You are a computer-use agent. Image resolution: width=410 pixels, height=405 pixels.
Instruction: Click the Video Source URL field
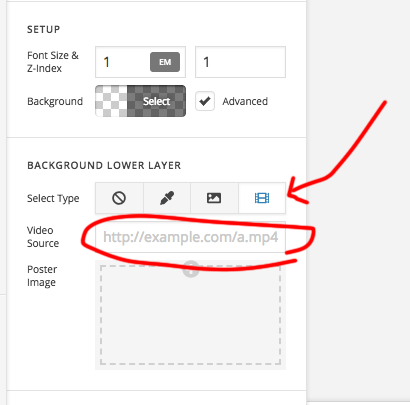(190, 237)
